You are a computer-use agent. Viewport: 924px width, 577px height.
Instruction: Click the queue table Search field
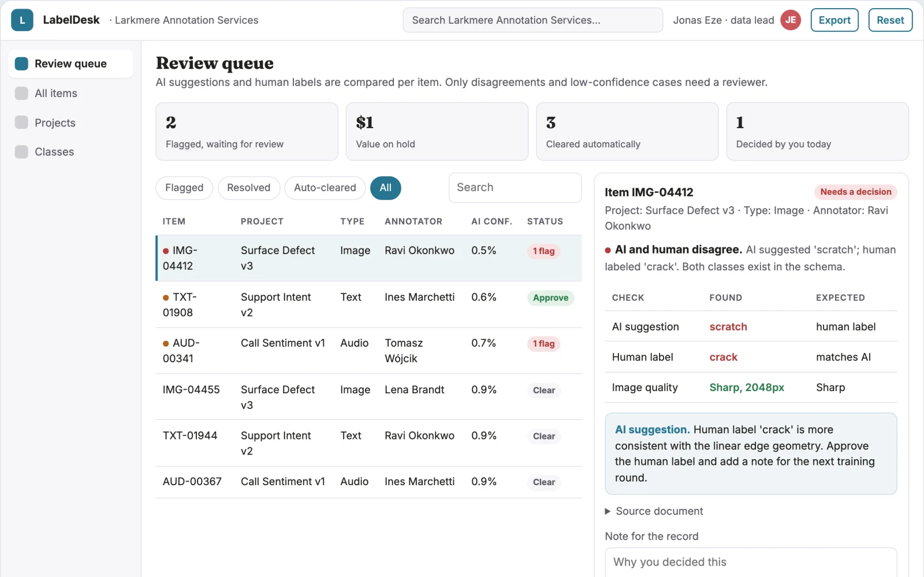[x=515, y=188]
